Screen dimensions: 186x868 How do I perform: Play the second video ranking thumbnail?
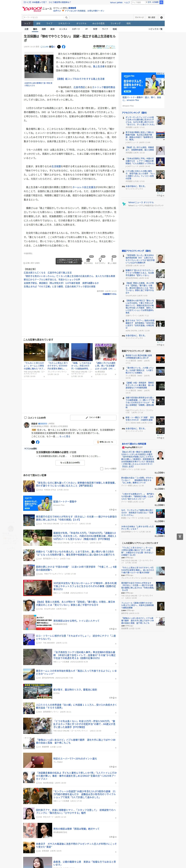click(x=160, y=371)
